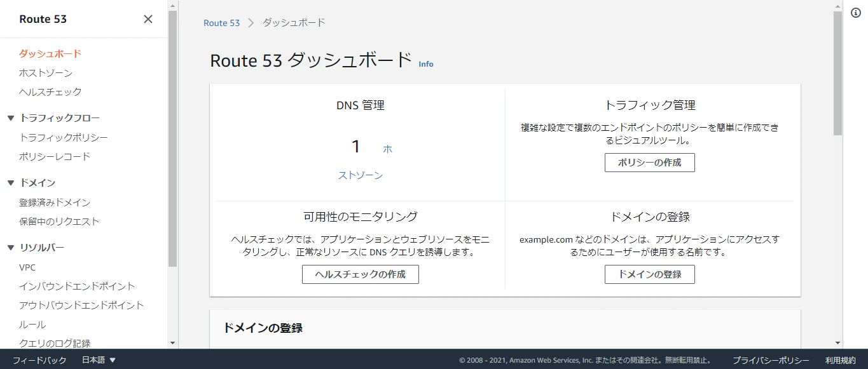Collapse the リゾルバー section
Image resolution: width=868 pixels, height=369 pixels.
pos(10,248)
